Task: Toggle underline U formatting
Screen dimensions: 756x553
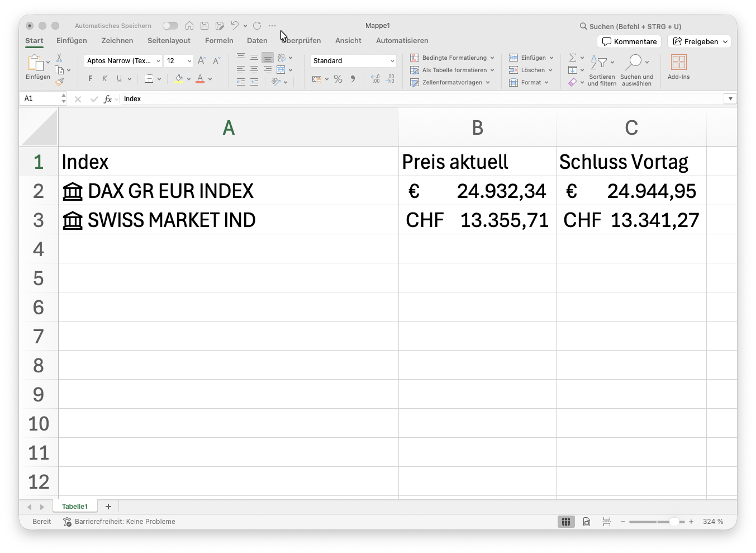Action: pos(119,79)
